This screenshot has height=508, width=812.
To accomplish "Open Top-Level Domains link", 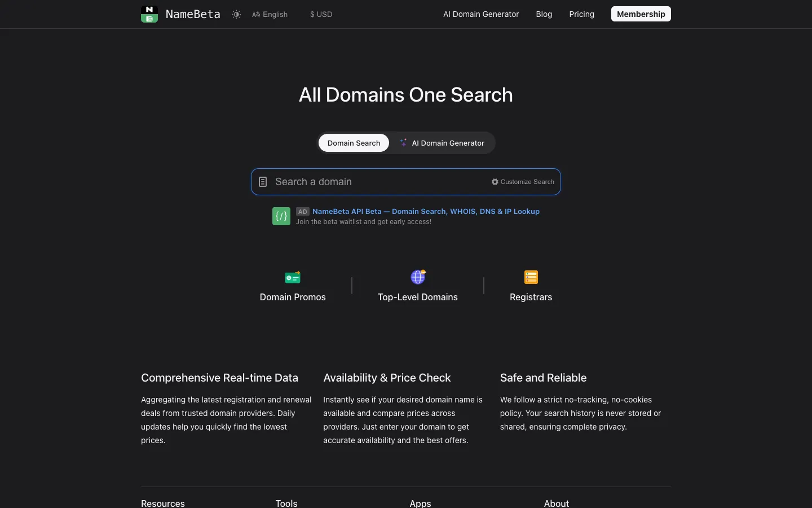I will (x=418, y=297).
